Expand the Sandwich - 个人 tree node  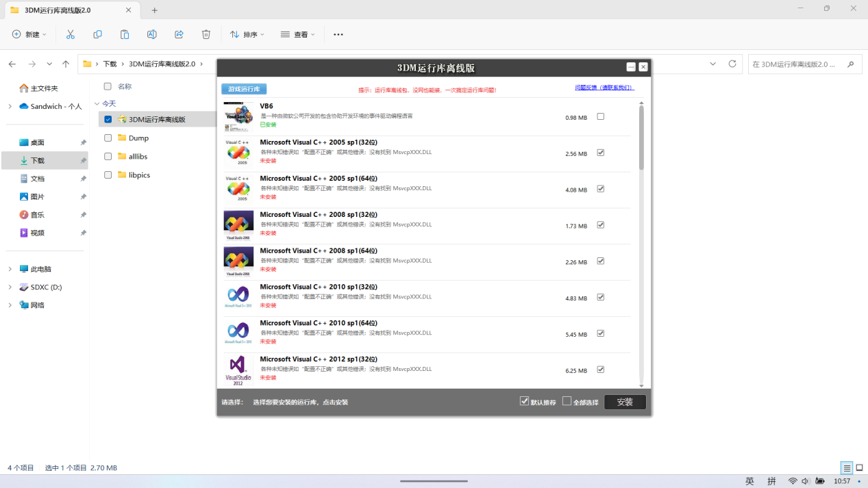pos(10,107)
